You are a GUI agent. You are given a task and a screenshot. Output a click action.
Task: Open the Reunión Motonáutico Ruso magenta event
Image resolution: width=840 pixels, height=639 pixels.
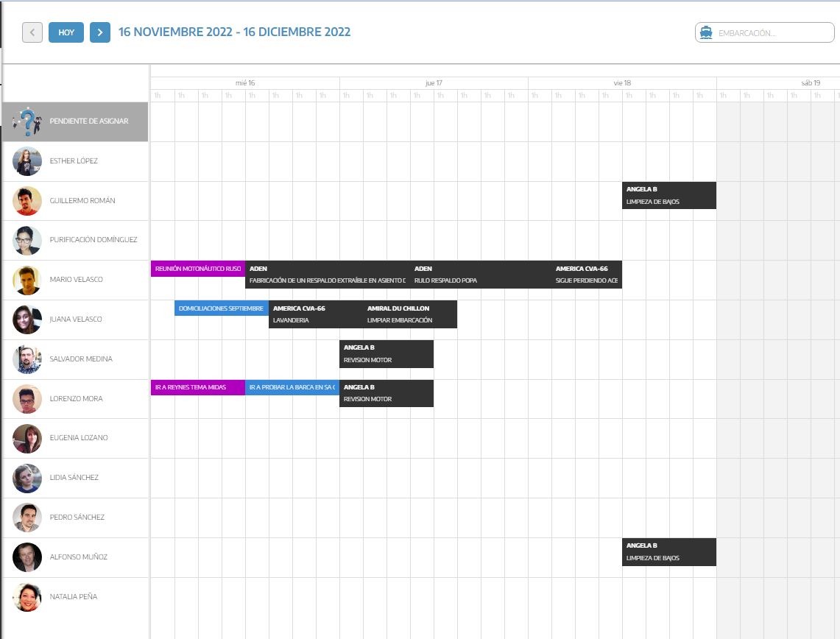[197, 269]
